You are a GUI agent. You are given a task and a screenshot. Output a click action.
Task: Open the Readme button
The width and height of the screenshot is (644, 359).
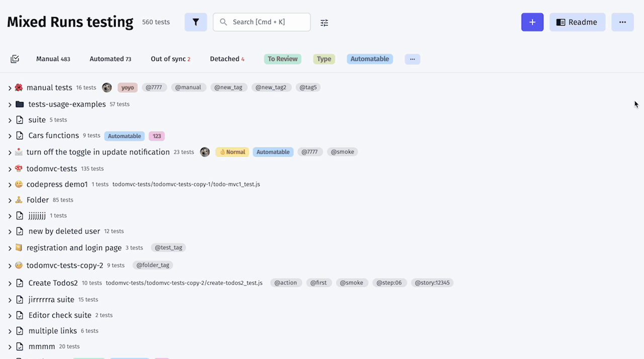click(x=577, y=22)
